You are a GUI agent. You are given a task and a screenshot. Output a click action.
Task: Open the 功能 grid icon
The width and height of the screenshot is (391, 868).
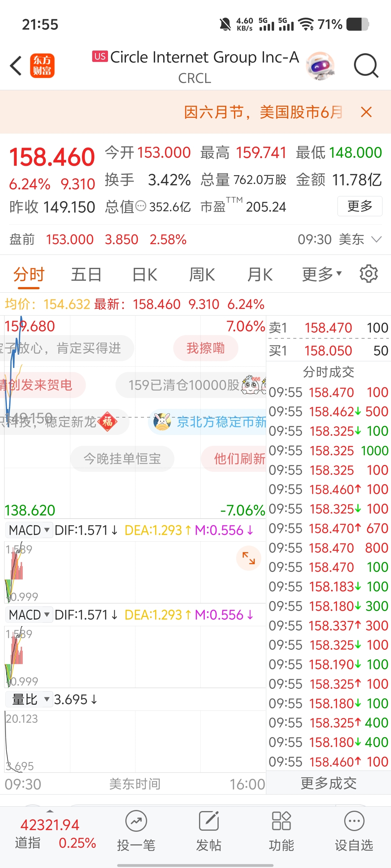[x=281, y=821]
